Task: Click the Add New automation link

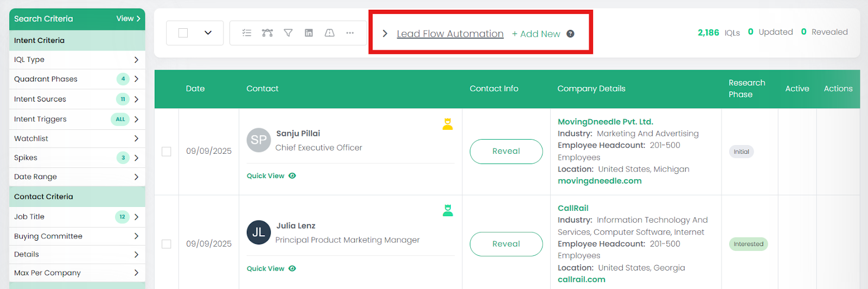Action: pos(535,34)
